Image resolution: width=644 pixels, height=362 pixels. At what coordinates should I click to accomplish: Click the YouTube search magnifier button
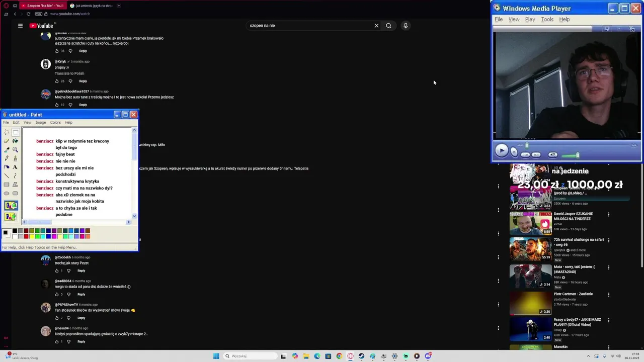click(x=388, y=26)
